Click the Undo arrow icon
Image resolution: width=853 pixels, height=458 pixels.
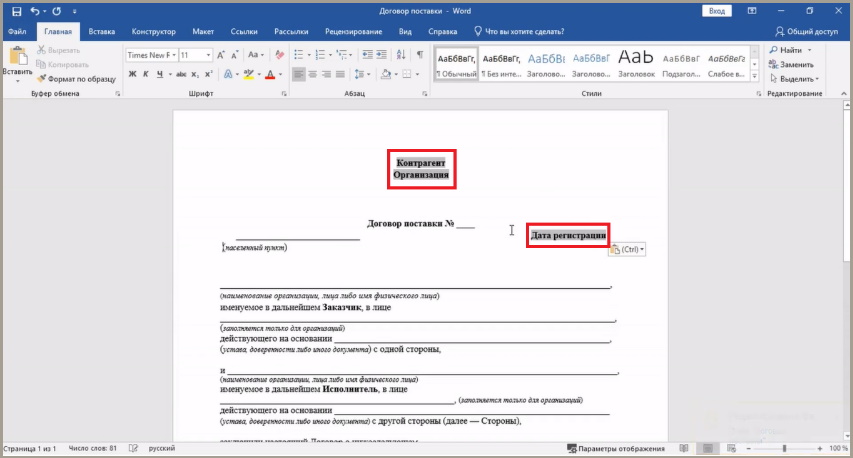pos(35,11)
